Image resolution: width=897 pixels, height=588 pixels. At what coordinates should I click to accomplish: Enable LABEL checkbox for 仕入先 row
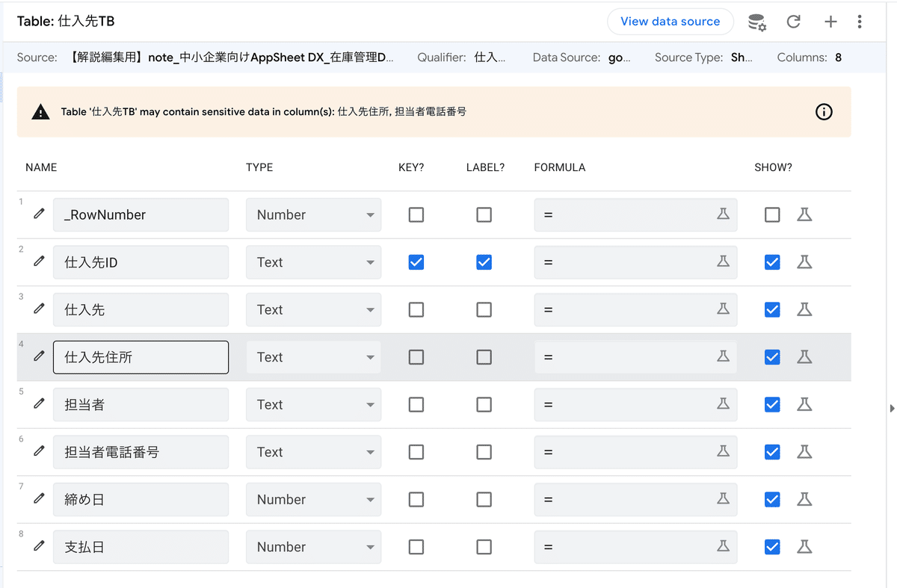484,309
